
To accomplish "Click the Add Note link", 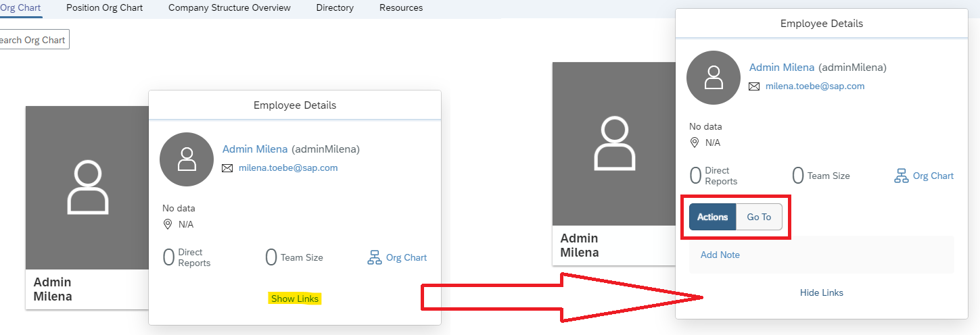I will point(720,255).
